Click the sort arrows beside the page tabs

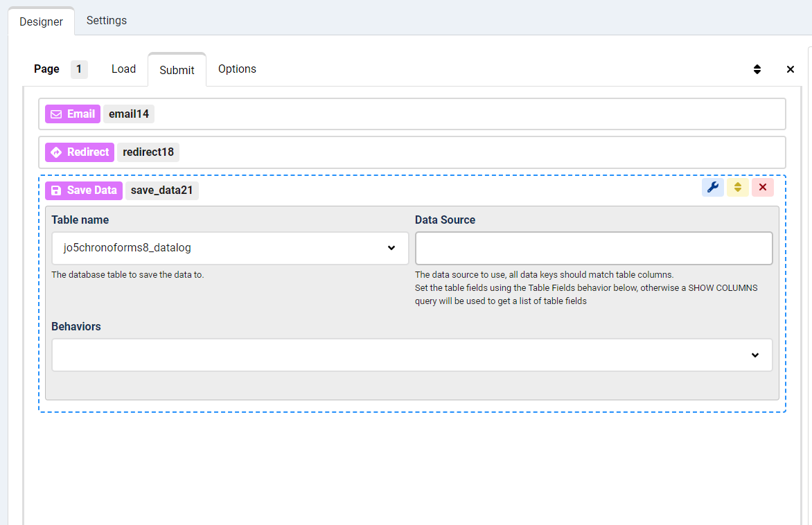(757, 69)
